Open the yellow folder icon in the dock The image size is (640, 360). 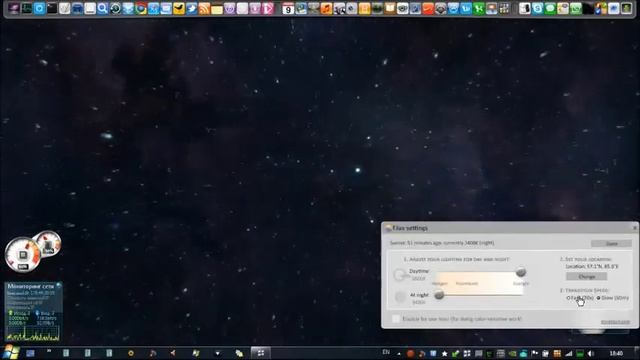click(x=217, y=9)
